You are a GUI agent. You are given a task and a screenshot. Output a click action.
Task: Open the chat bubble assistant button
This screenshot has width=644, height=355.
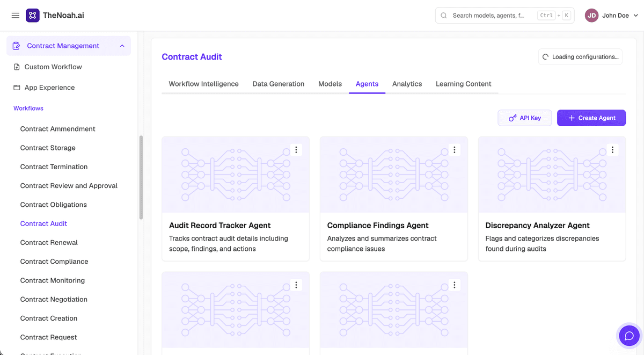[630, 336]
